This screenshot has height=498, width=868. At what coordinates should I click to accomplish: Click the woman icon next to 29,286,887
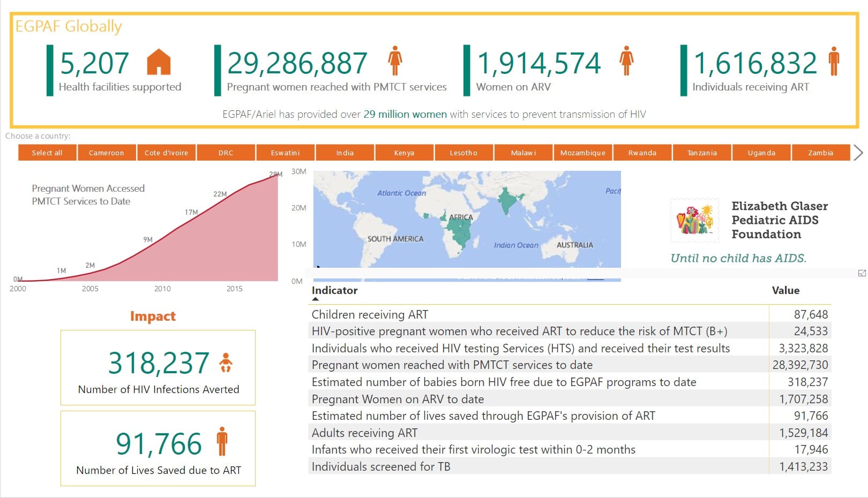[x=395, y=61]
